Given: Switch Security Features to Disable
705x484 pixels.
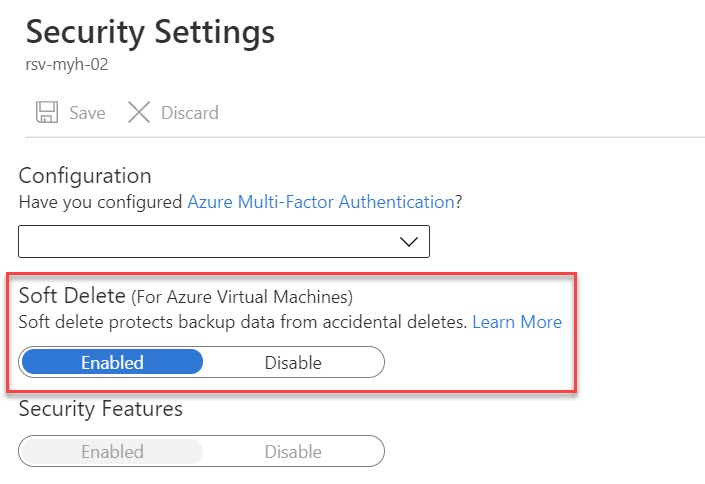Looking at the screenshot, I should click(x=293, y=452).
